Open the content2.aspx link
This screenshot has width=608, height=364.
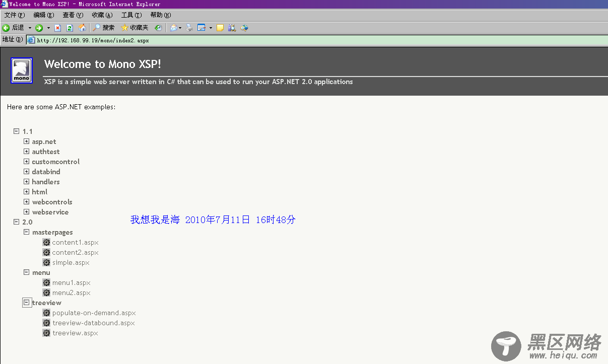pos(75,252)
